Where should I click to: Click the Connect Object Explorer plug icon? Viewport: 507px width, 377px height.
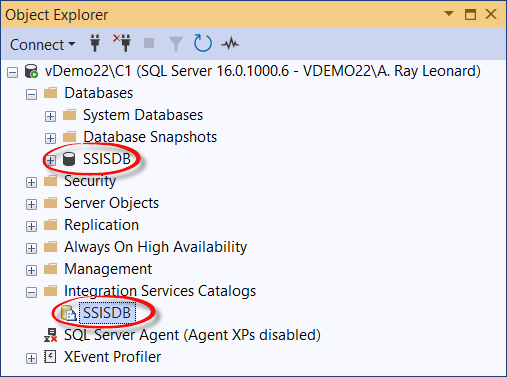pyautogui.click(x=95, y=43)
